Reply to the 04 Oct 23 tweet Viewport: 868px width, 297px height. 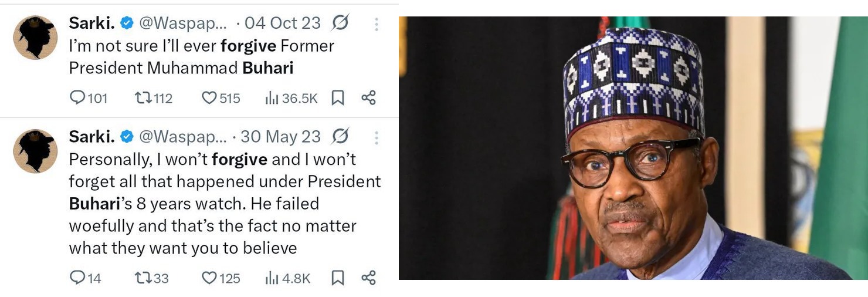click(78, 98)
